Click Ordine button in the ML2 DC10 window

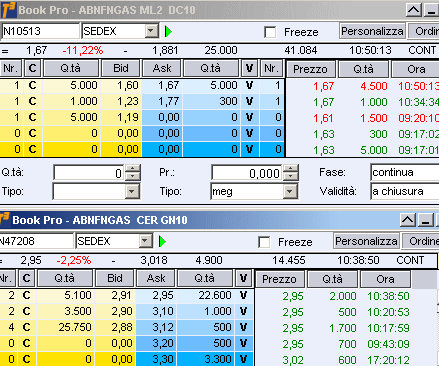pos(424,31)
